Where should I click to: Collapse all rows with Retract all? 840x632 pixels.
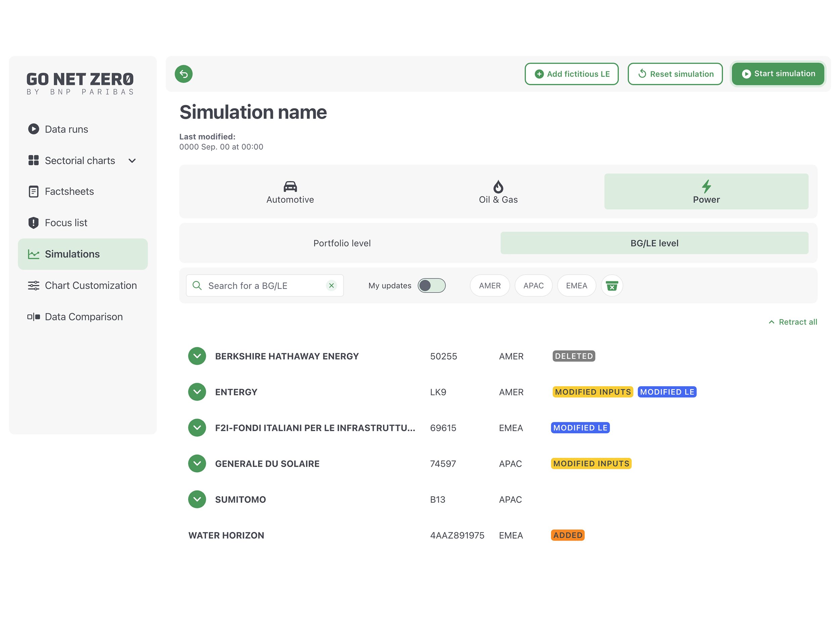coord(793,322)
